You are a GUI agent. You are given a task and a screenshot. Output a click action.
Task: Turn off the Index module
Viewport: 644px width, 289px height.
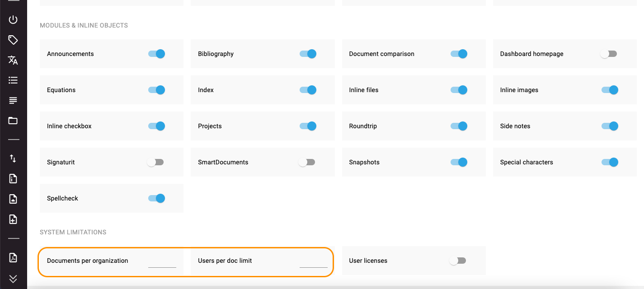(x=308, y=90)
